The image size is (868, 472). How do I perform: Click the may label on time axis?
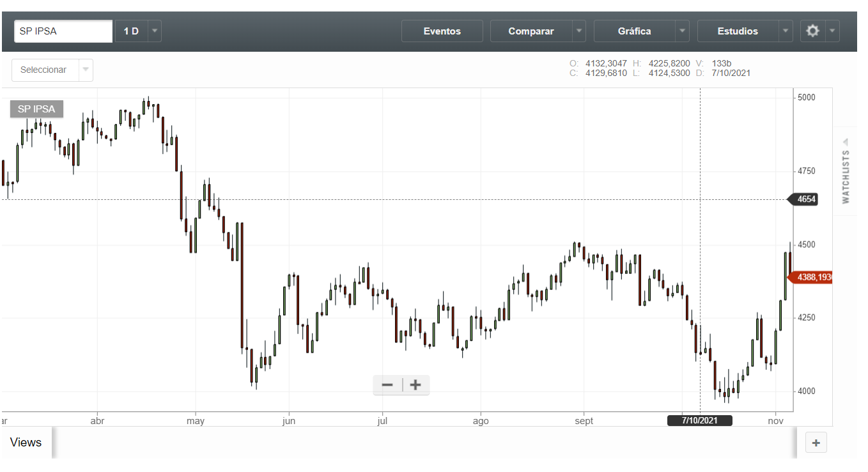196,421
